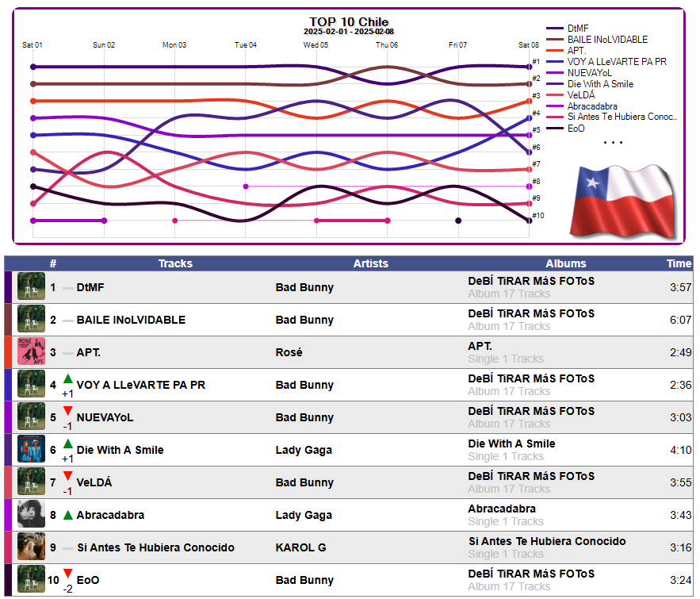Click the 6:07 time for BAILE INoLVIDABLE

[680, 320]
